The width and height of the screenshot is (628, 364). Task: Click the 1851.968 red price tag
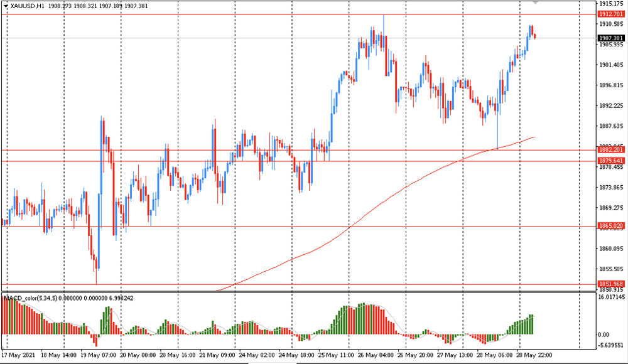611,284
